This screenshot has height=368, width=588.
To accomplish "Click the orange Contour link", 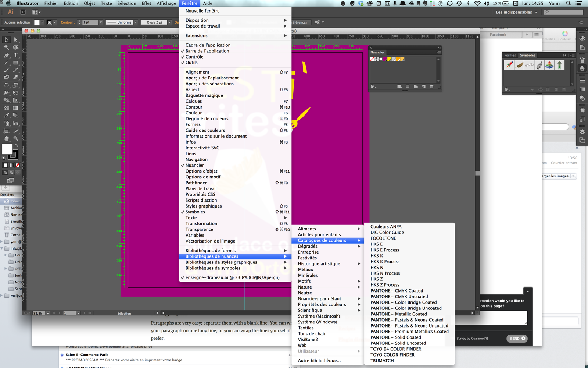I will [67, 22].
